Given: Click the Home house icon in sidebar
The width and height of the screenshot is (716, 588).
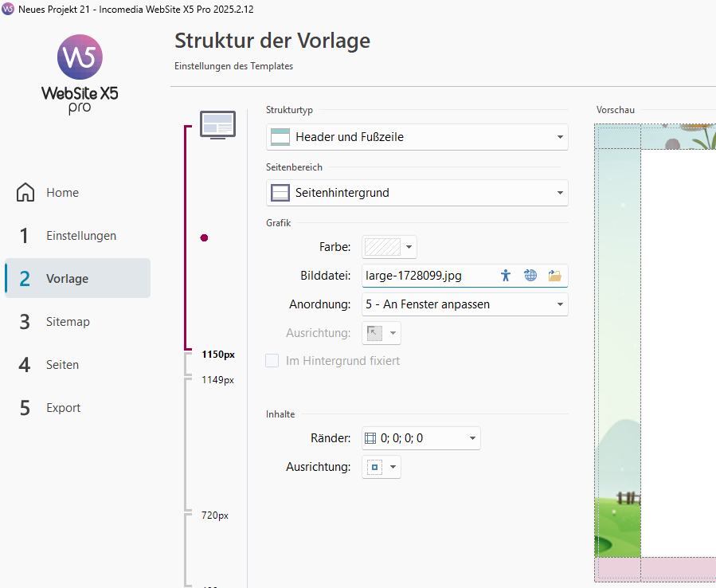Looking at the screenshot, I should coord(26,193).
